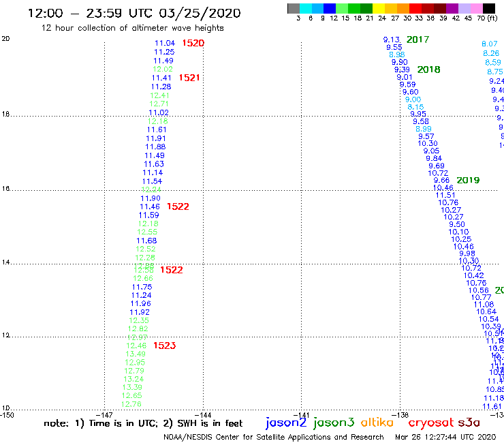
Task: Click wave height value 8.15
Action: tap(415, 107)
